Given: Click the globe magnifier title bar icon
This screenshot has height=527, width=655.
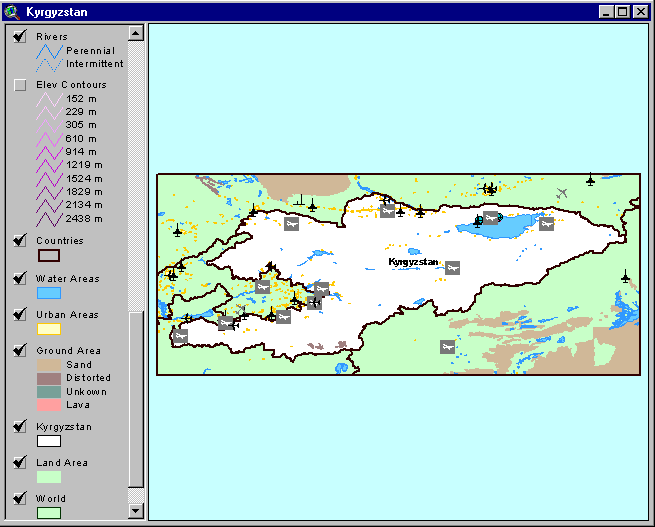Looking at the screenshot, I should pyautogui.click(x=12, y=12).
